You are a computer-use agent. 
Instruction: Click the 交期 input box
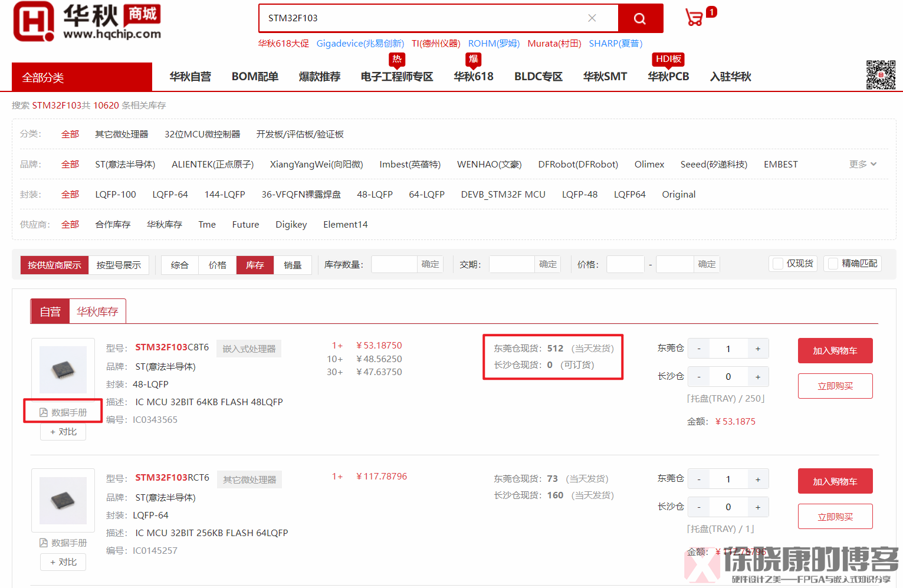coord(512,264)
